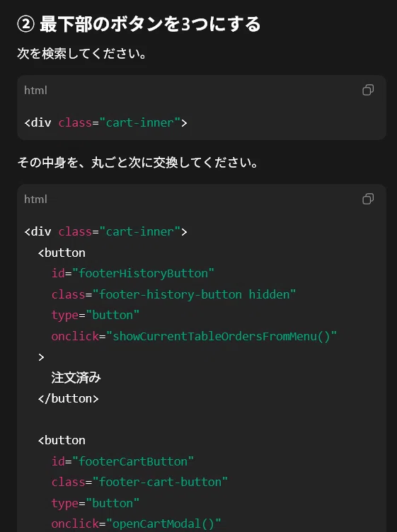
Task: Click type="button" under footerHistoryButton
Action: click(x=96, y=316)
